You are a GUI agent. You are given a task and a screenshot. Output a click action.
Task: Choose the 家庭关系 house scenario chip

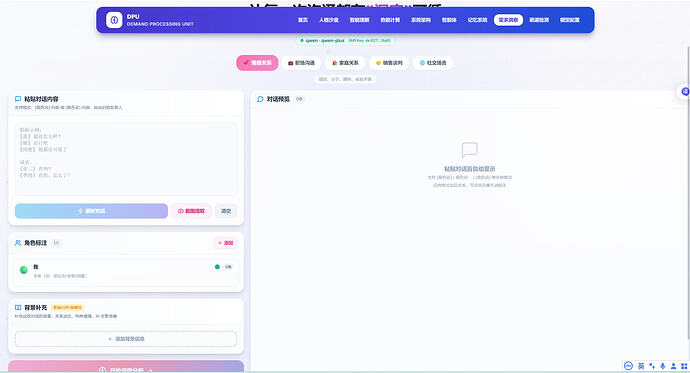pos(345,63)
